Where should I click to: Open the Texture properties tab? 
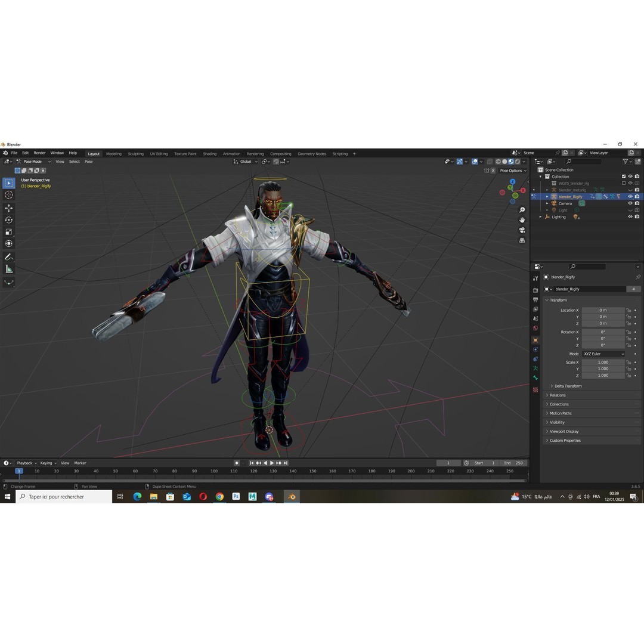click(x=535, y=390)
